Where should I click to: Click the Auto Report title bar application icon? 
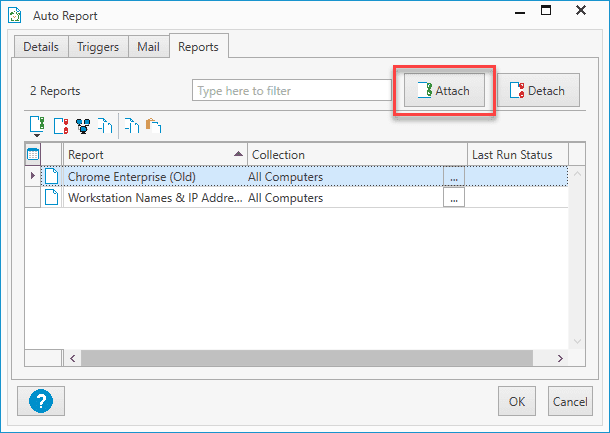click(x=15, y=16)
